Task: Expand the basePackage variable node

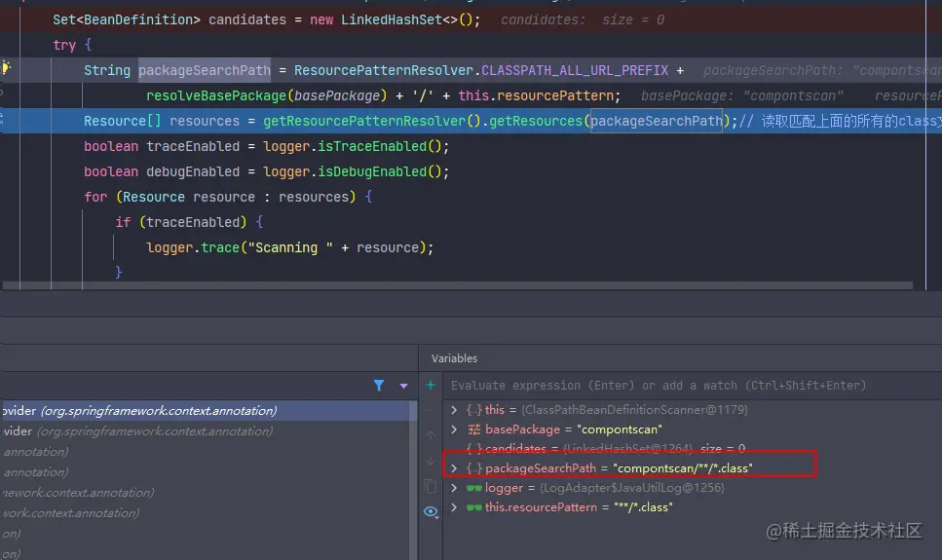Action: click(x=454, y=429)
